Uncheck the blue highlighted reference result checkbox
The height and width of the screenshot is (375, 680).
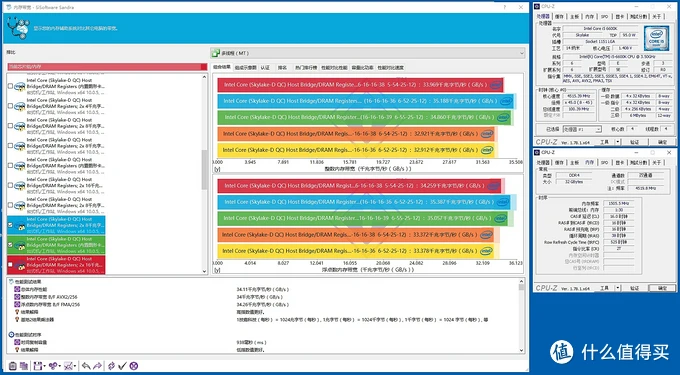click(10, 225)
